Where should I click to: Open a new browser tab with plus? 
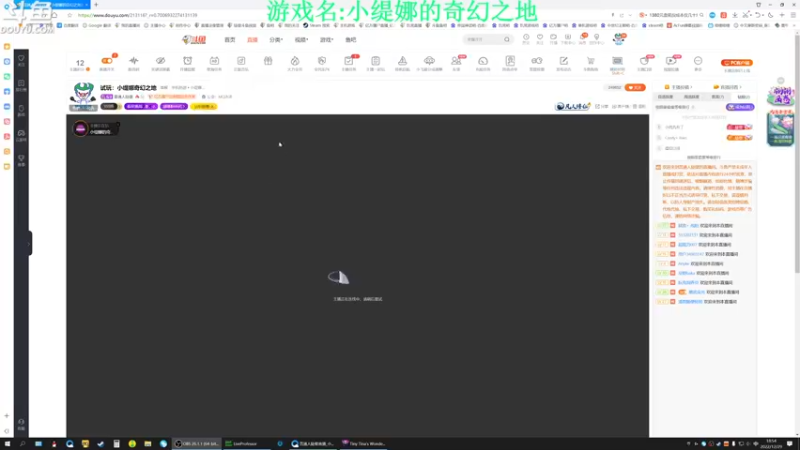pyautogui.click(x=96, y=5)
